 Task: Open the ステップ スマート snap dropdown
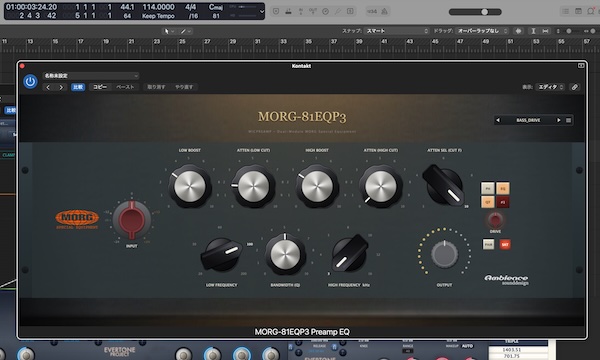(397, 31)
